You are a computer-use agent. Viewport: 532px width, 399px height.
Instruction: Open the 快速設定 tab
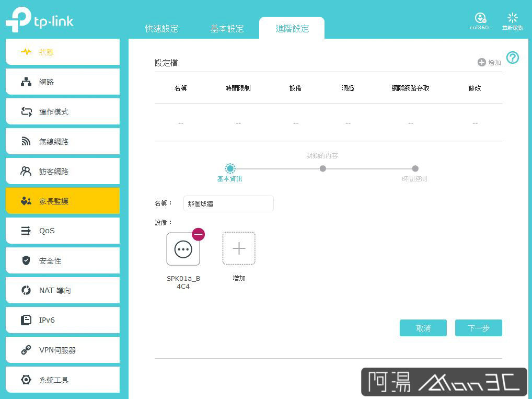162,29
